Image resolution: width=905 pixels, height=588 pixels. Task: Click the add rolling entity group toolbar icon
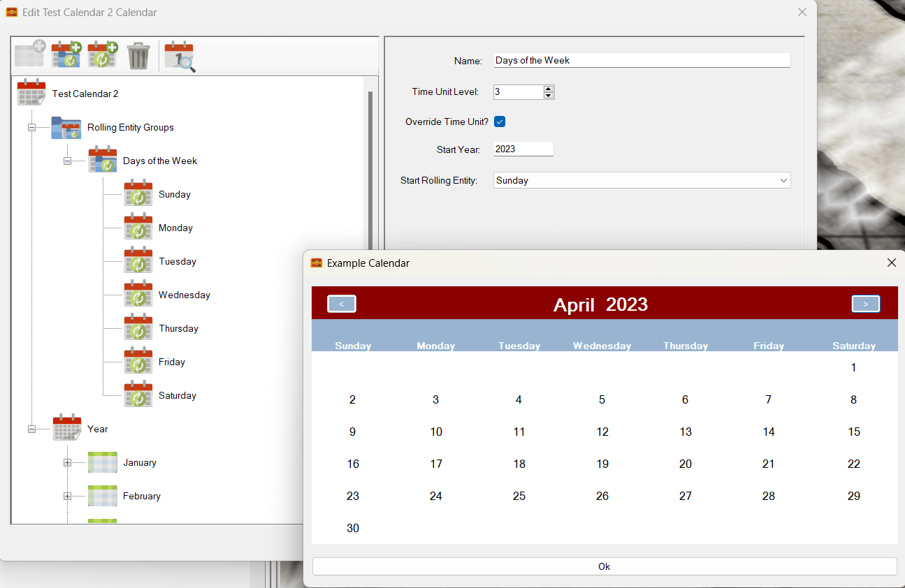[66, 55]
